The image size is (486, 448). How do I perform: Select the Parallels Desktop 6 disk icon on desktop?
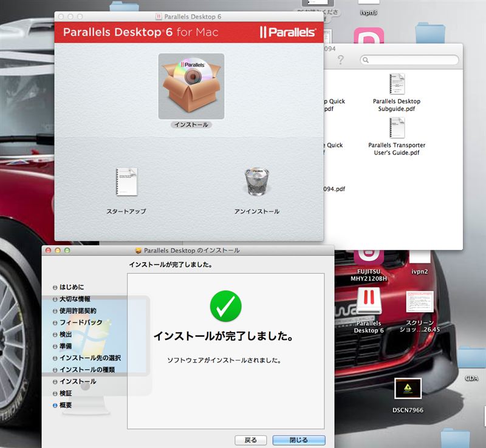coord(369,302)
